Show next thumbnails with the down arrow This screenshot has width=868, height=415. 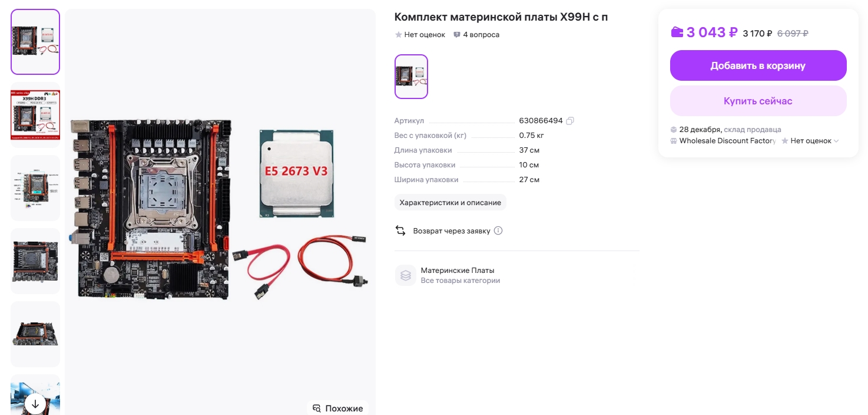(35, 404)
